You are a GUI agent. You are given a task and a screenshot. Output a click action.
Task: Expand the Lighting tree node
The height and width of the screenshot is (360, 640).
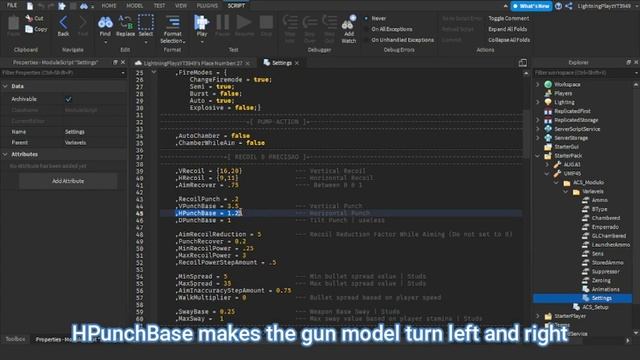(538, 102)
